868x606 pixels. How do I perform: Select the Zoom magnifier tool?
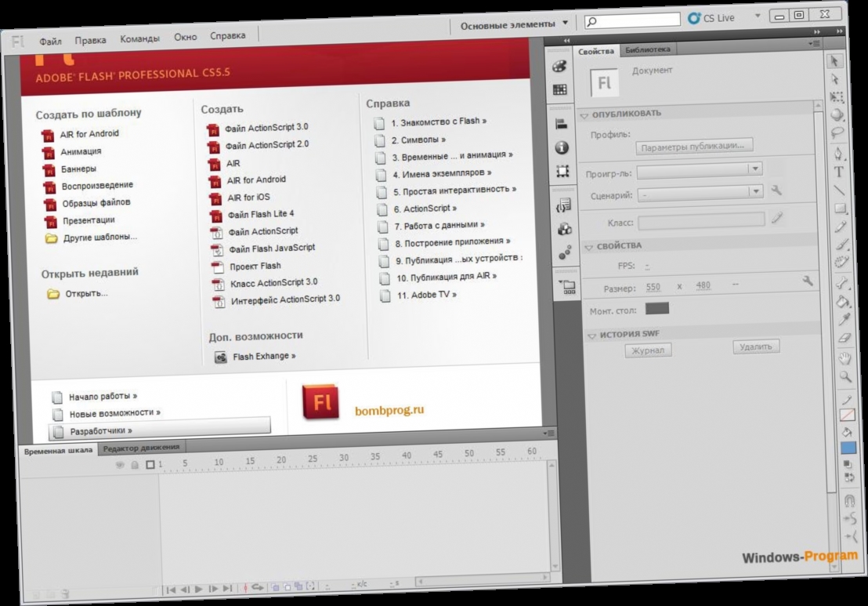[x=846, y=377]
